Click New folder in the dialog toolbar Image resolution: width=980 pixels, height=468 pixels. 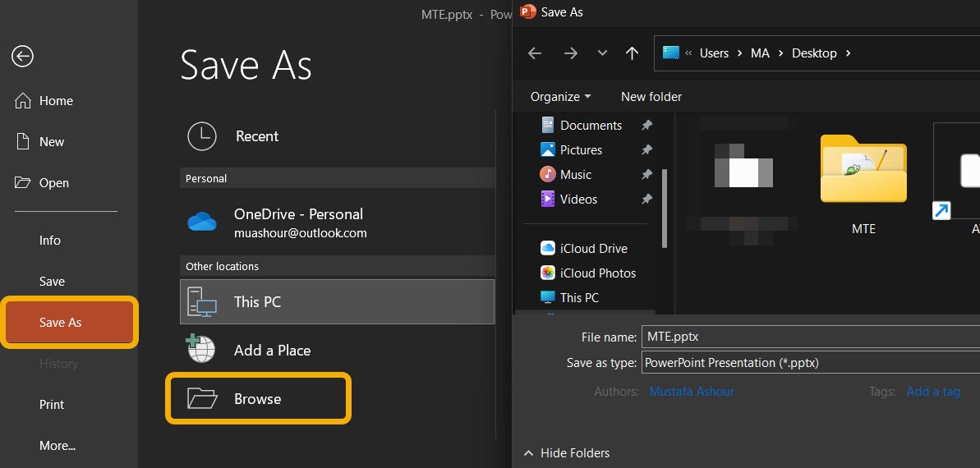coord(651,97)
